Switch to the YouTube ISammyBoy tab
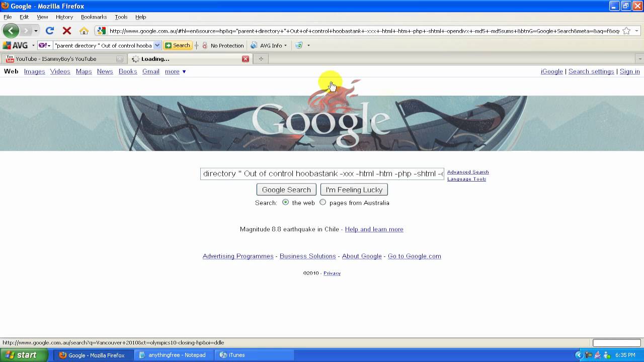 point(64,59)
